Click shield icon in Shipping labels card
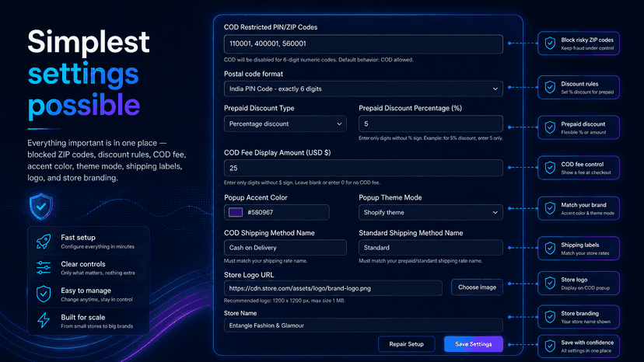This screenshot has height=362, width=644. coord(550,248)
